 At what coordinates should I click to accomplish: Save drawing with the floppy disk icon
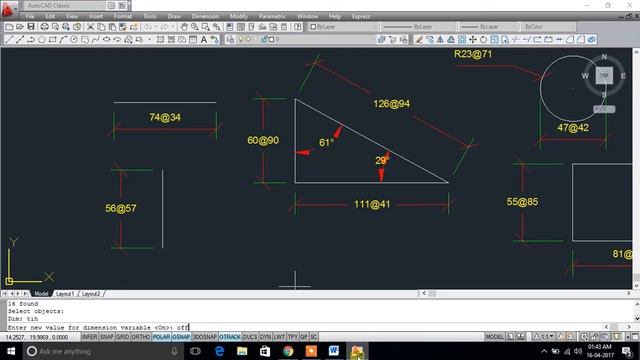click(31, 27)
